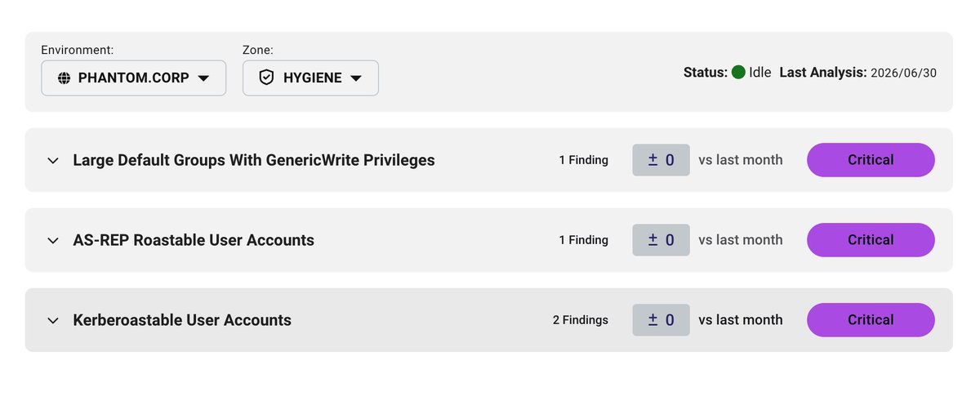Select the Kerberoastable User Accounts title
Viewport: 980px width, 405px height.
(x=182, y=320)
